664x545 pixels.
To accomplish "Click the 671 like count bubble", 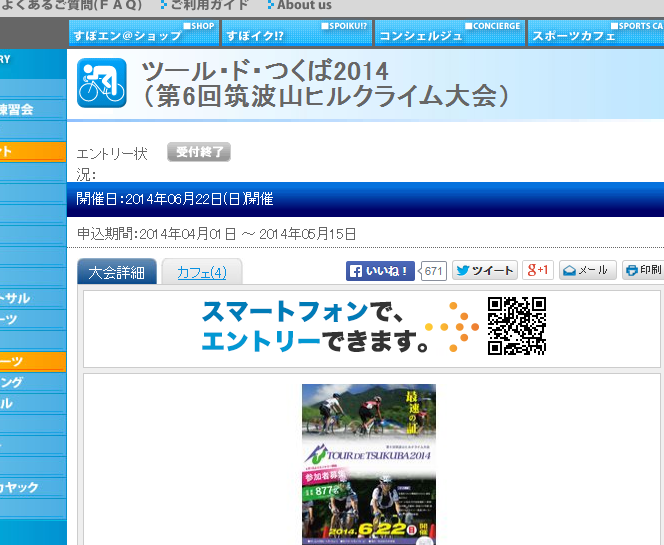I will point(434,271).
